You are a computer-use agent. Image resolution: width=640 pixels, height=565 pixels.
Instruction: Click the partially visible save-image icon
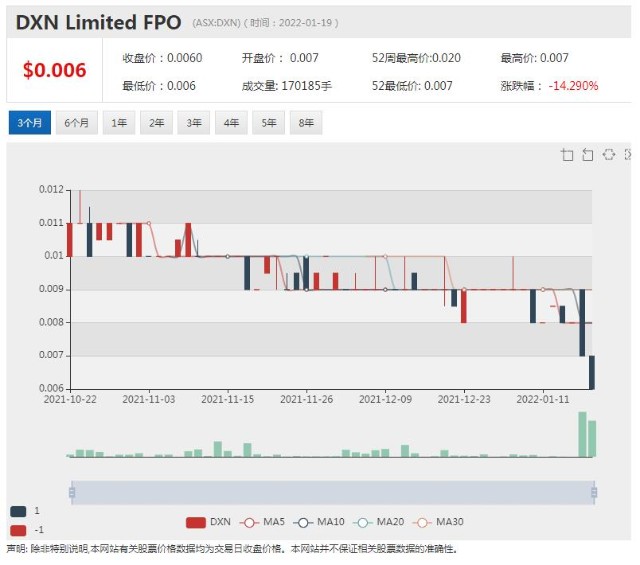(x=628, y=154)
